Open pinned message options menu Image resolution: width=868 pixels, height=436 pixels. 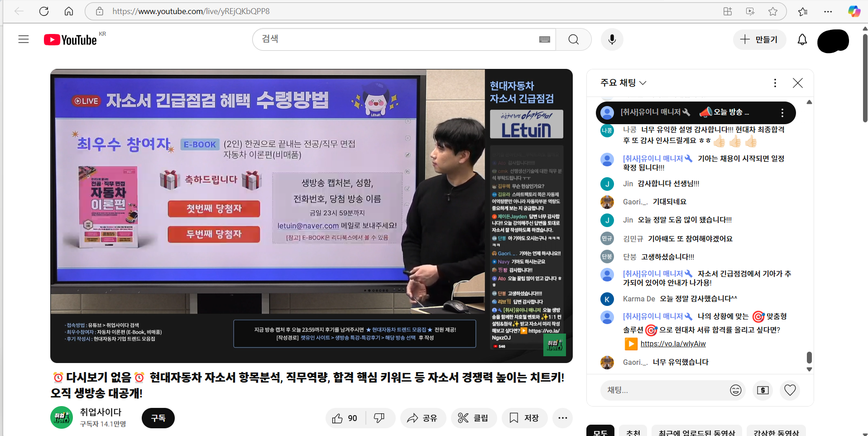pos(782,113)
